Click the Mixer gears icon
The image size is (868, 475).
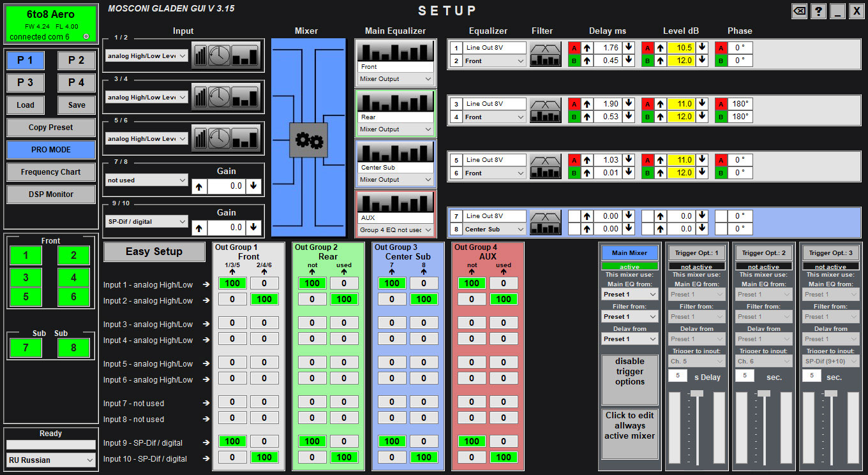tap(308, 140)
